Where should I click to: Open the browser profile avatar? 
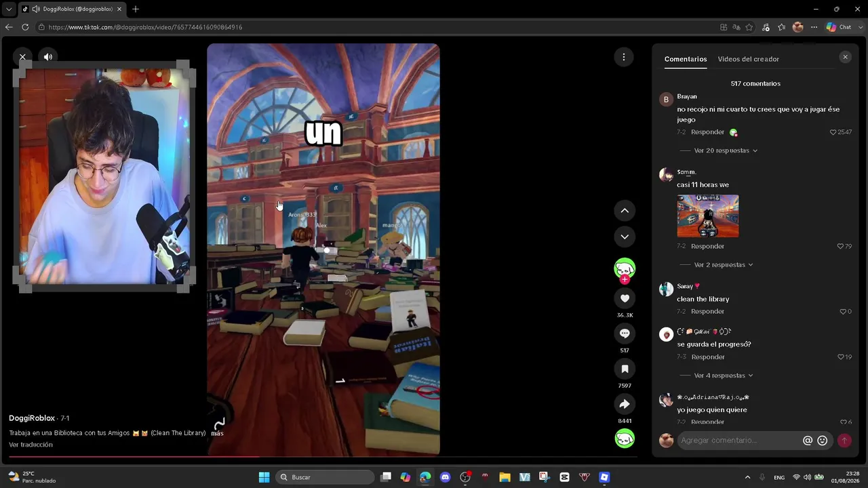point(797,27)
